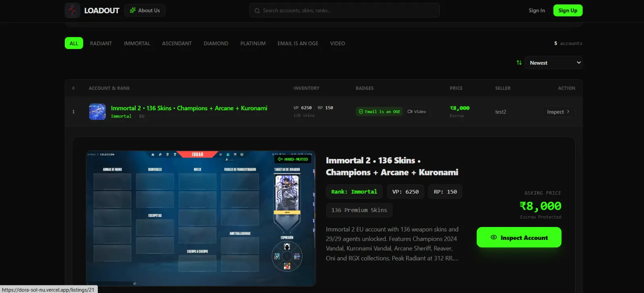Filter listings by DIAMOND rank

tap(216, 43)
